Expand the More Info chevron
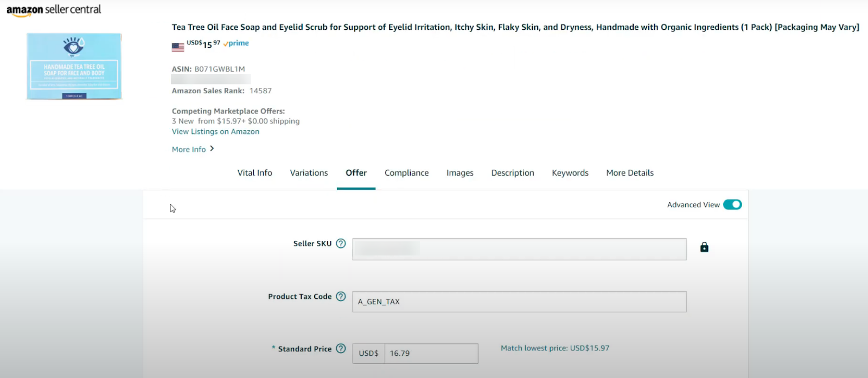 click(212, 149)
